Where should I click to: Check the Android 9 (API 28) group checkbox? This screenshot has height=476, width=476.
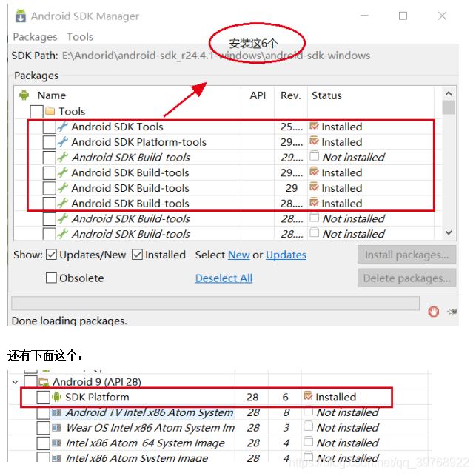click(x=30, y=381)
